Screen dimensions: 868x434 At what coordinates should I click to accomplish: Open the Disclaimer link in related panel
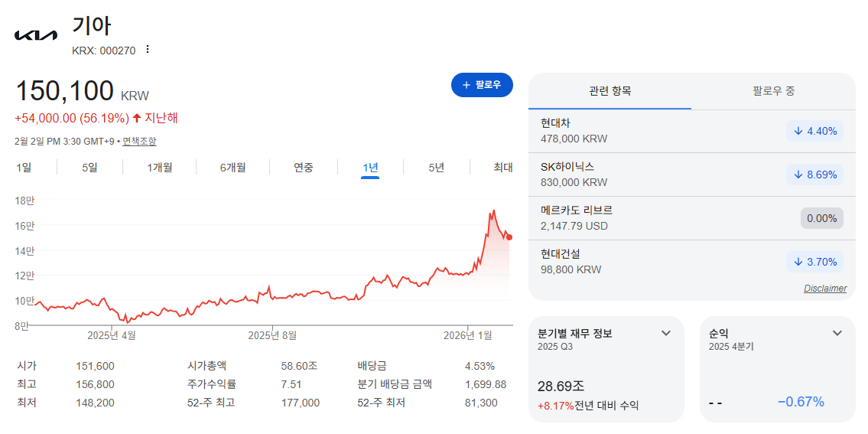[x=825, y=289]
